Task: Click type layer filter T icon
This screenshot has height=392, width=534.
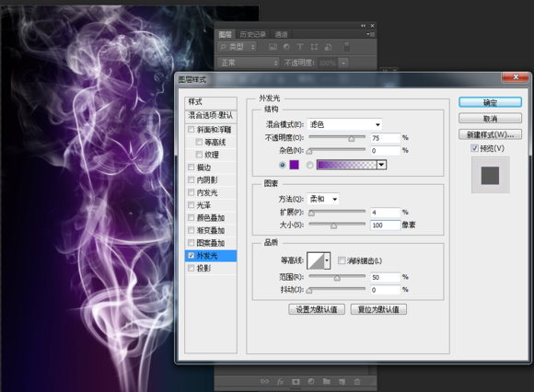Action: pos(300,47)
